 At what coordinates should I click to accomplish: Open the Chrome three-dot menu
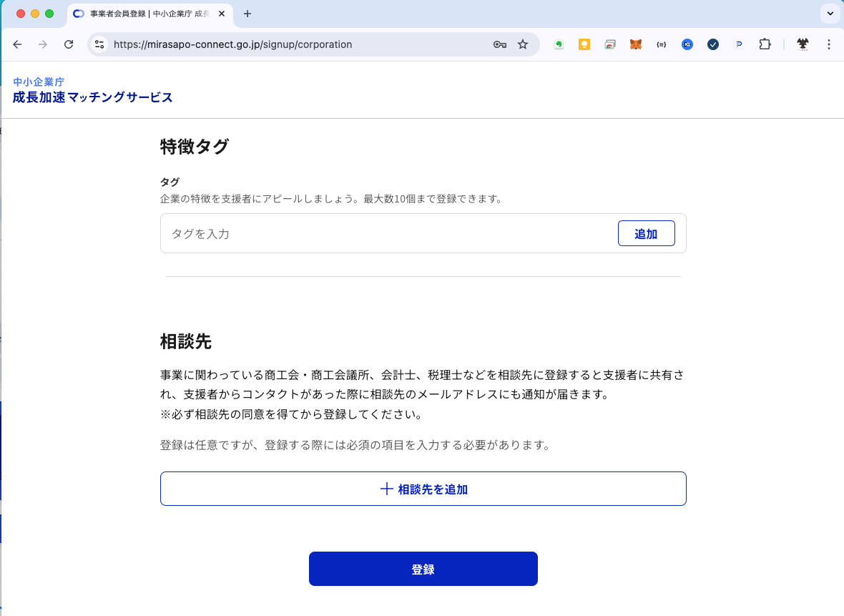click(829, 44)
